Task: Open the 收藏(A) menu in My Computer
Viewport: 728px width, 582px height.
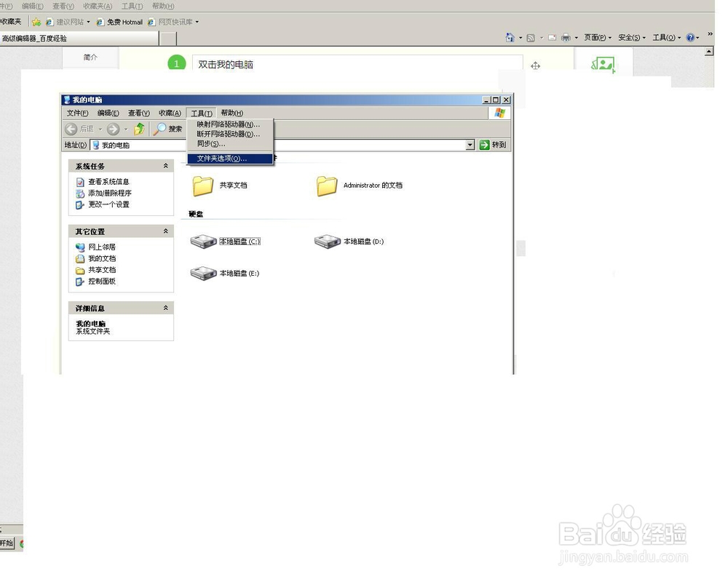Action: click(170, 113)
